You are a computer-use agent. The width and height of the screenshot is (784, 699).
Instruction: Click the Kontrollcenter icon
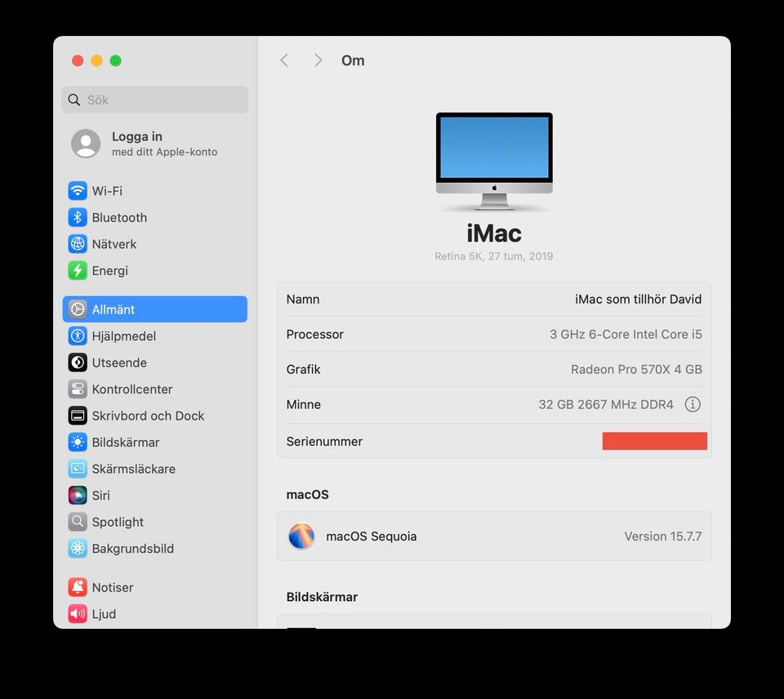point(78,389)
